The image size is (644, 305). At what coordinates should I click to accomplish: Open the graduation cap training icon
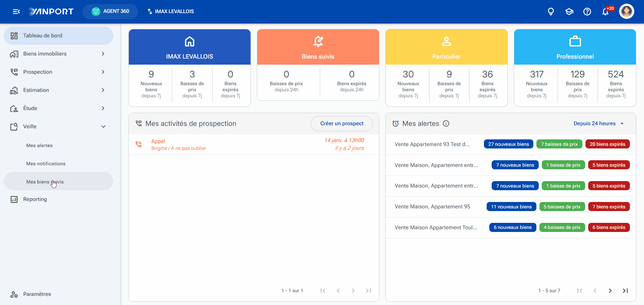coord(569,12)
